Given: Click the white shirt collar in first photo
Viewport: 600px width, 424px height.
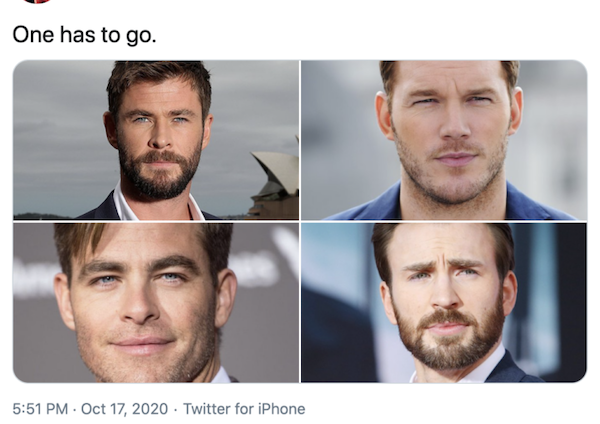Looking at the screenshot, I should tap(124, 206).
